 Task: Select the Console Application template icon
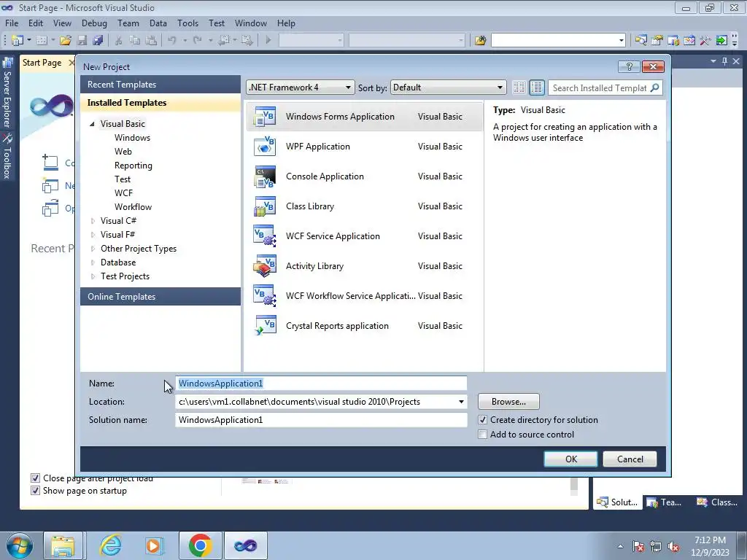click(265, 176)
